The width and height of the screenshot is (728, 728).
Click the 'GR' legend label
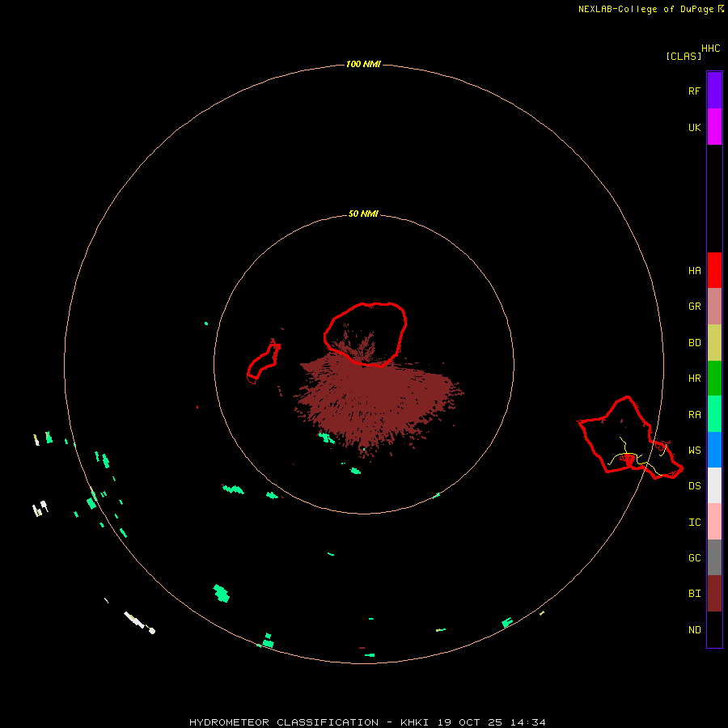[694, 307]
